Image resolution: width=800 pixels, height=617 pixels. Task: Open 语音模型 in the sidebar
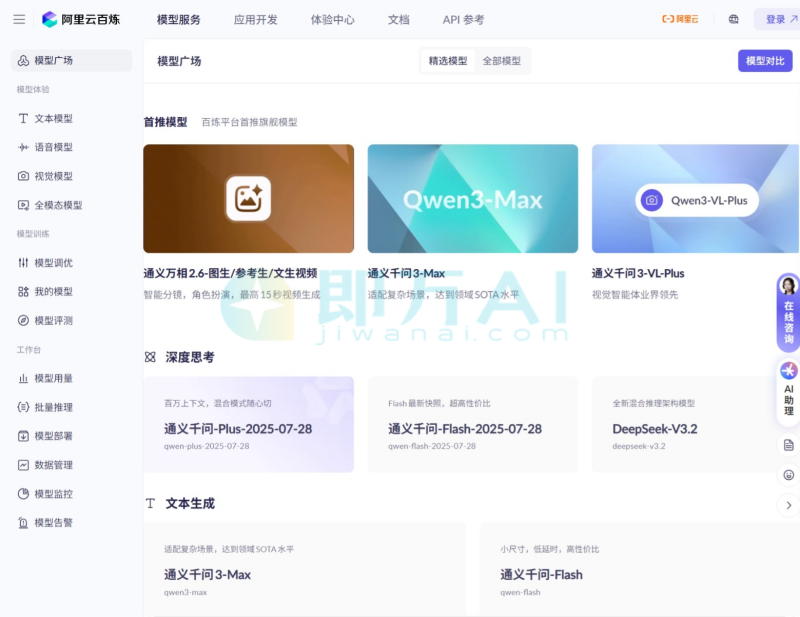pos(53,147)
